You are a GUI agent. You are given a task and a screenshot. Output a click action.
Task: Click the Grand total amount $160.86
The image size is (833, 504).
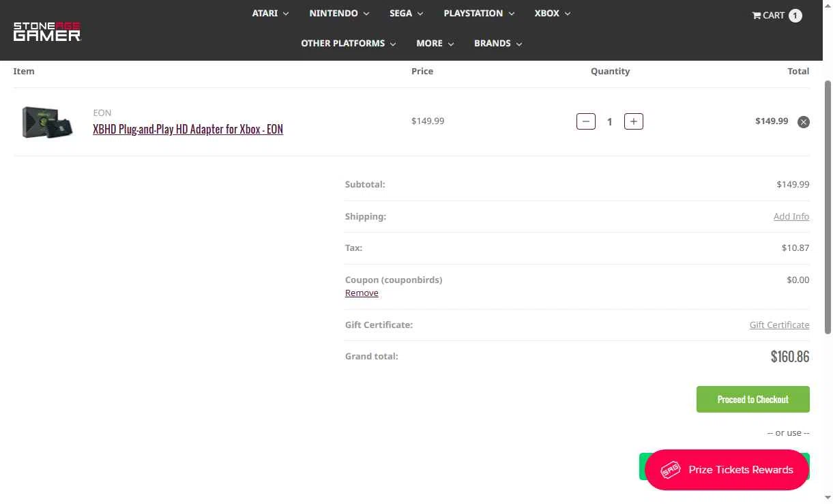(x=790, y=356)
